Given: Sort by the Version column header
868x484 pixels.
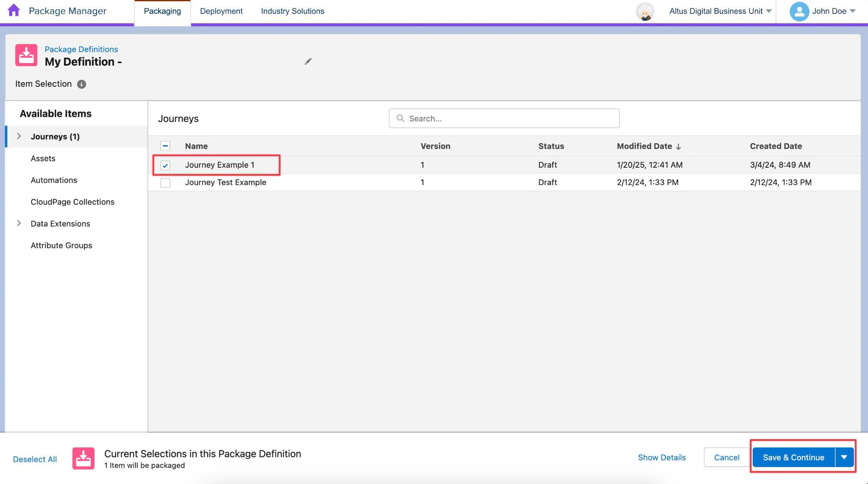Looking at the screenshot, I should pos(435,146).
